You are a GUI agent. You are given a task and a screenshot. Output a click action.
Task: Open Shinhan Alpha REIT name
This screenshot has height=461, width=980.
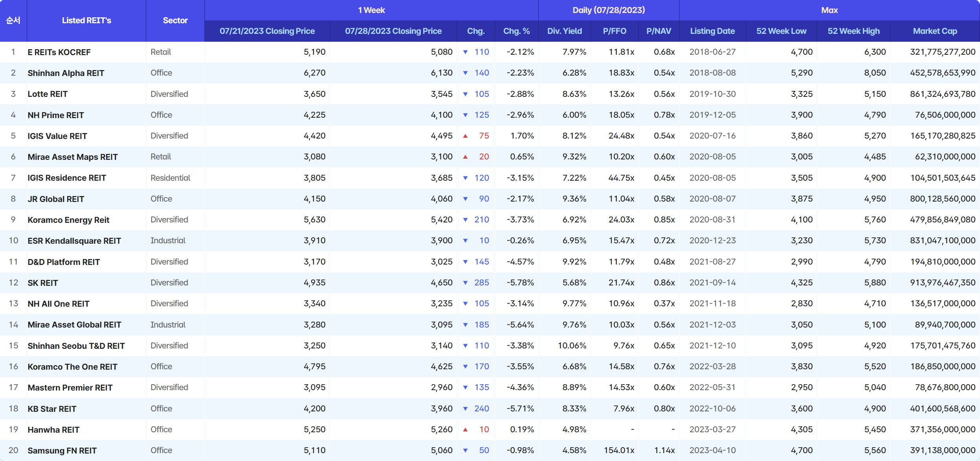pos(66,73)
